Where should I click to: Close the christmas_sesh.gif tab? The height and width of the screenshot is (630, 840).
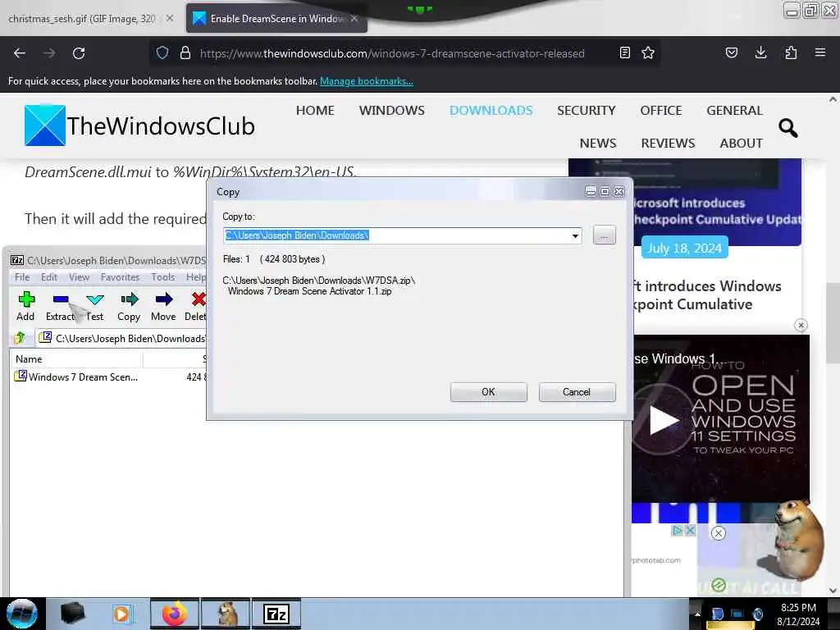[x=170, y=18]
